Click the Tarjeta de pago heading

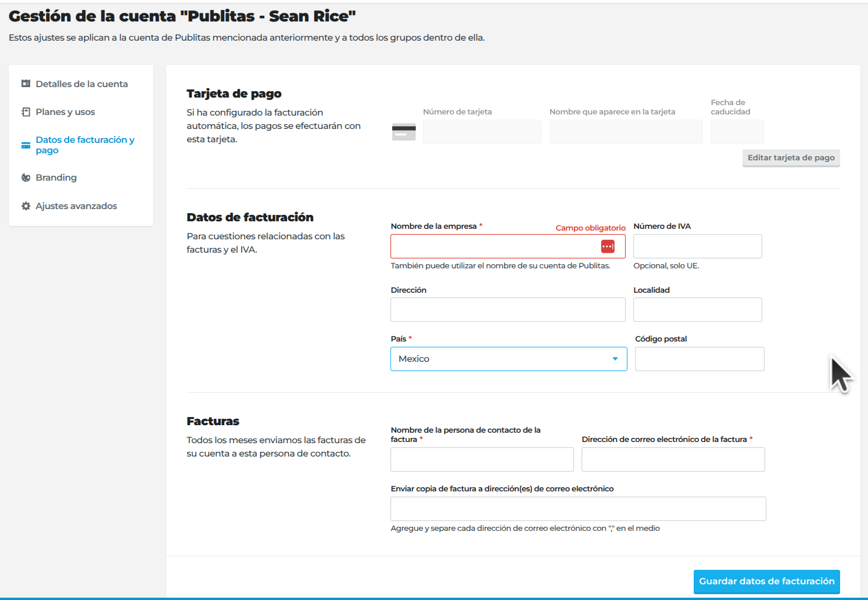[234, 94]
